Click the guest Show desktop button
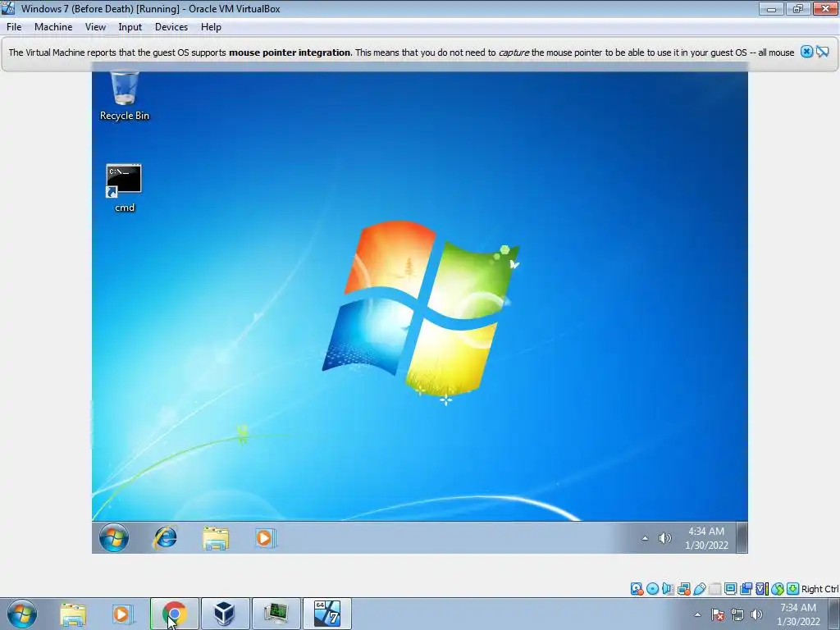 tap(742, 537)
